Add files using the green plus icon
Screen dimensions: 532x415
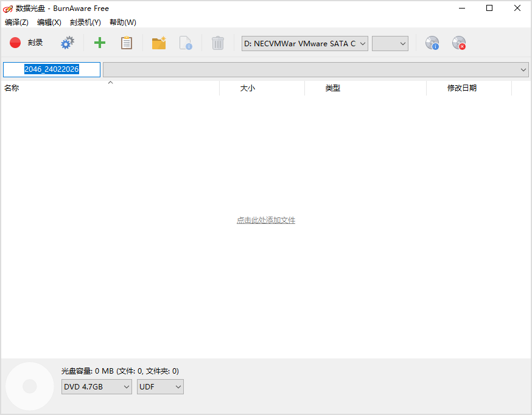99,43
